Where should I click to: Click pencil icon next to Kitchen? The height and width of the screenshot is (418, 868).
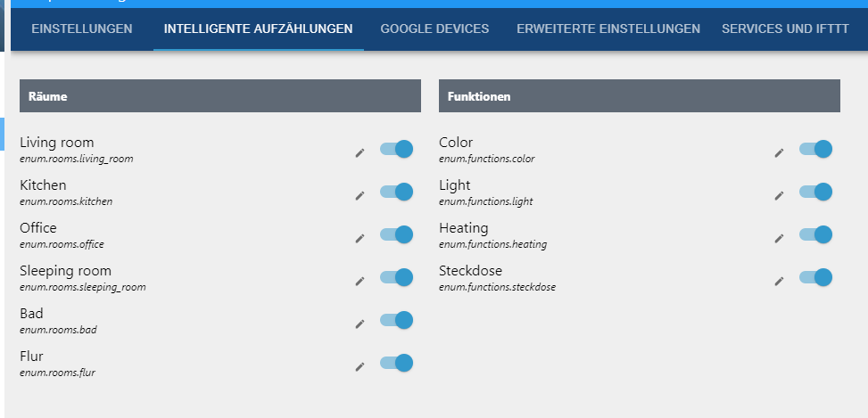pyautogui.click(x=360, y=195)
